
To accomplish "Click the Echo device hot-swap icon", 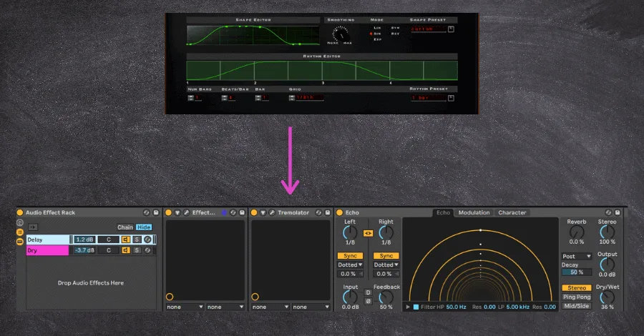I will (608, 212).
